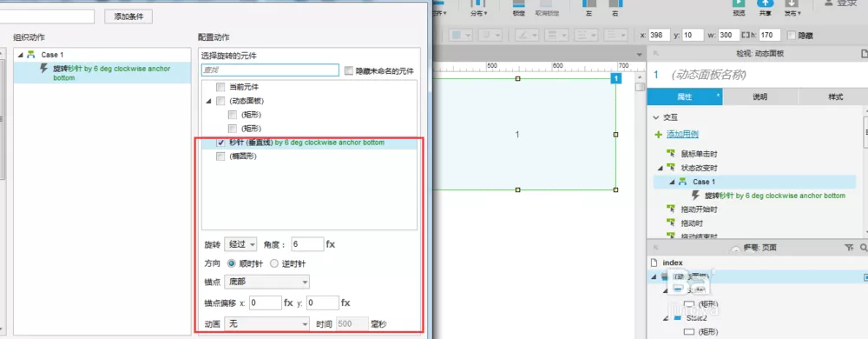Viewport: 868px width, 339px height.
Task: Click the 锚点偏移 y input field
Action: pos(323,303)
